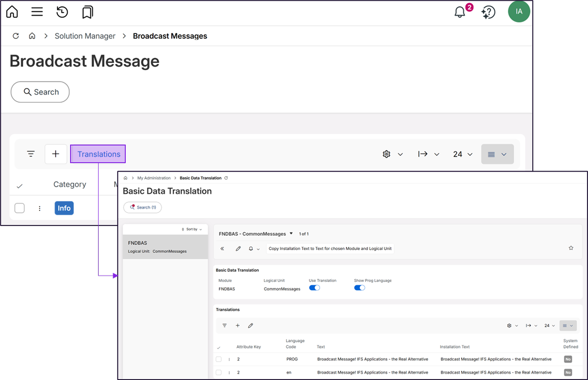
Task: Click Basic Data Translation breadcrumb
Action: 201,178
